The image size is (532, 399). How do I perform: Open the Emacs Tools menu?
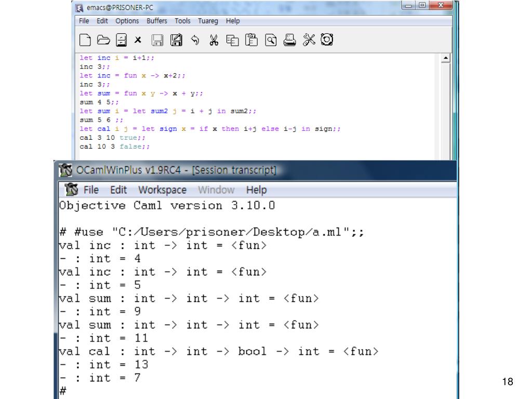182,21
